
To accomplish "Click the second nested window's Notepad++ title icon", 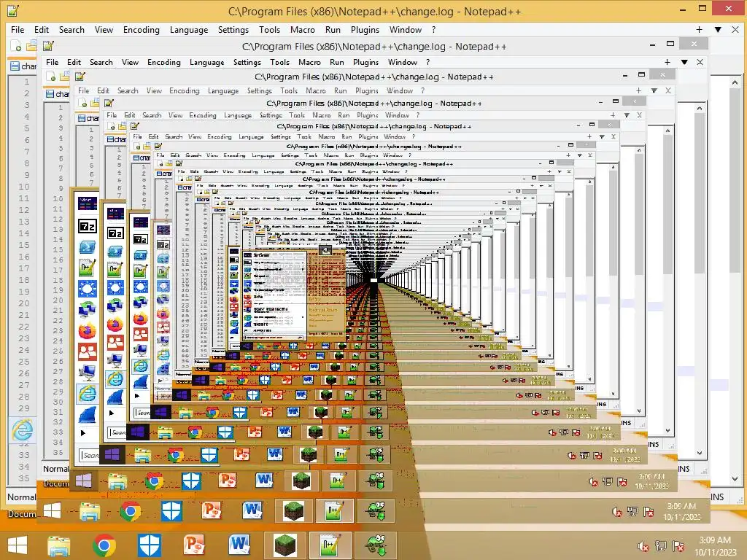I will tap(48, 46).
